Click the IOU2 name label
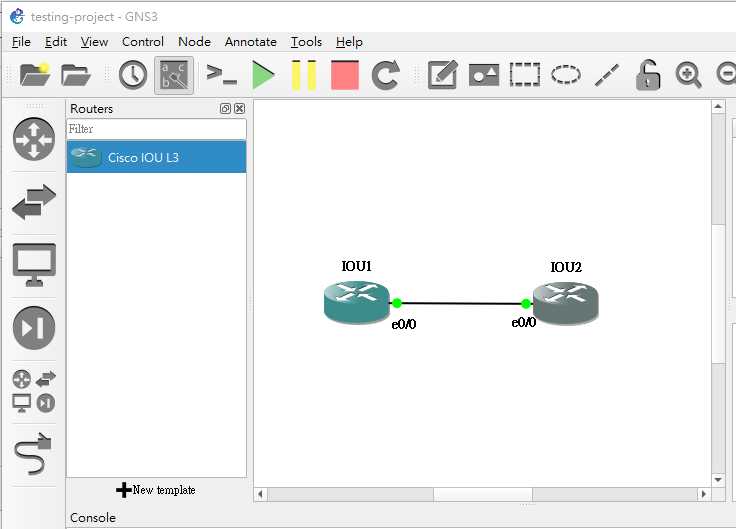The height and width of the screenshot is (529, 736). pos(566,267)
